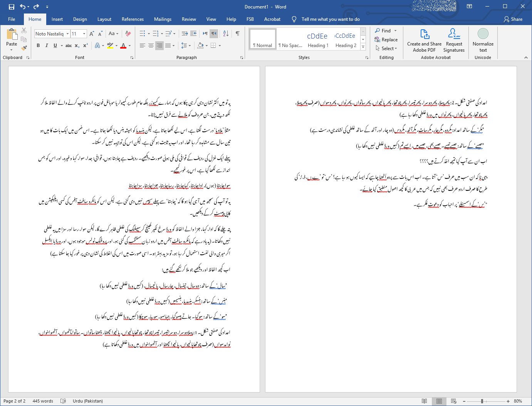Open the font name dropdown for Noto Nastaliq

(67, 34)
